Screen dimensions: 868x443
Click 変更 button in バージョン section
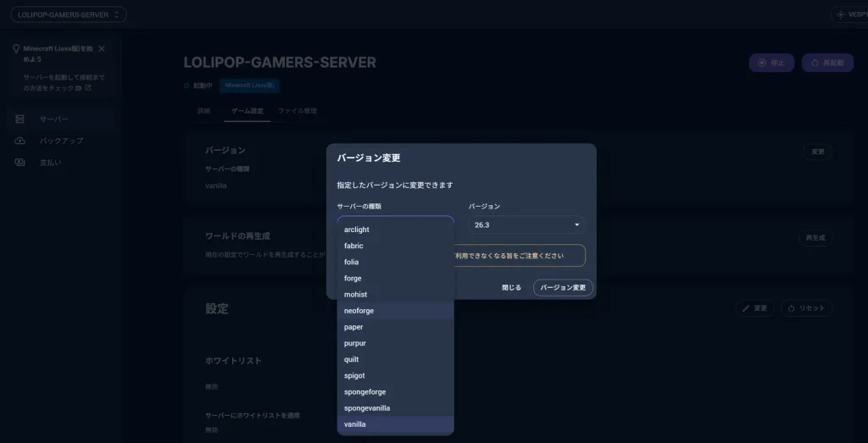click(818, 152)
